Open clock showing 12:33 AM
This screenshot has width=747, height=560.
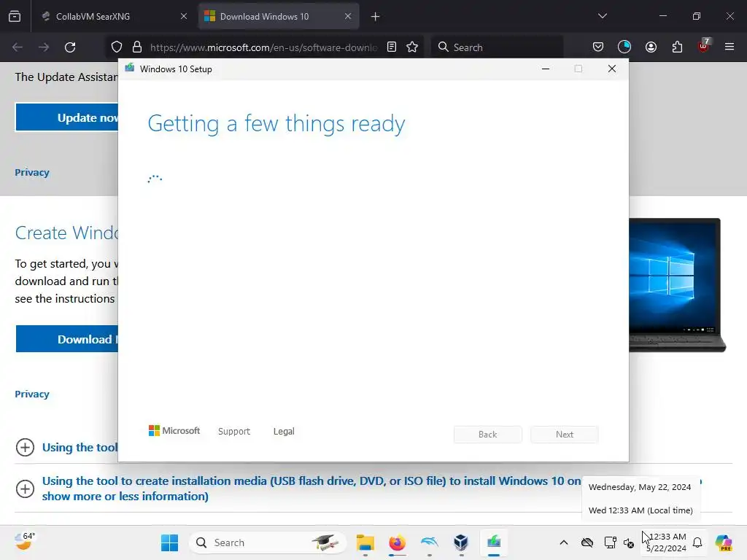(x=666, y=542)
